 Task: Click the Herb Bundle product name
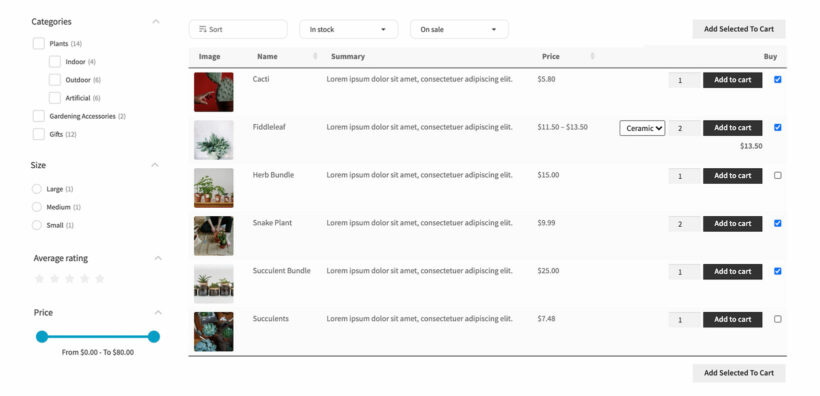click(273, 175)
